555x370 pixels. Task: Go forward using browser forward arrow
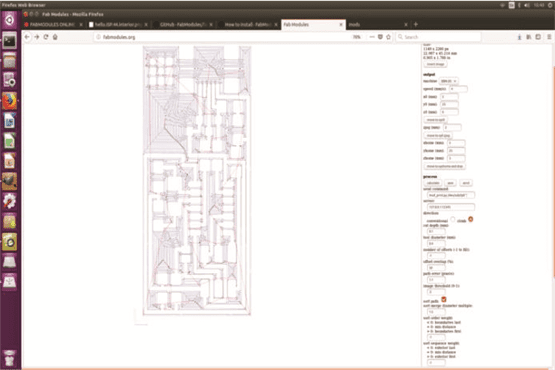(x=37, y=37)
